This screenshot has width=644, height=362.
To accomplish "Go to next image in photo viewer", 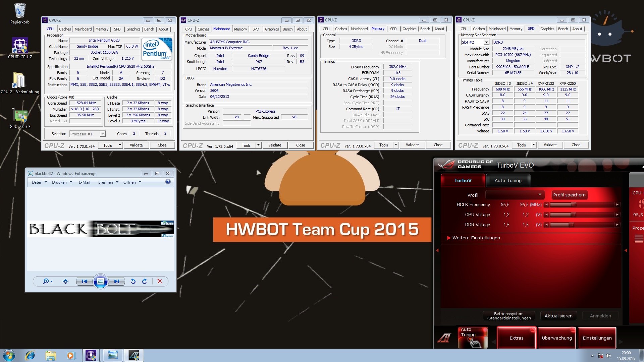I will (116, 281).
